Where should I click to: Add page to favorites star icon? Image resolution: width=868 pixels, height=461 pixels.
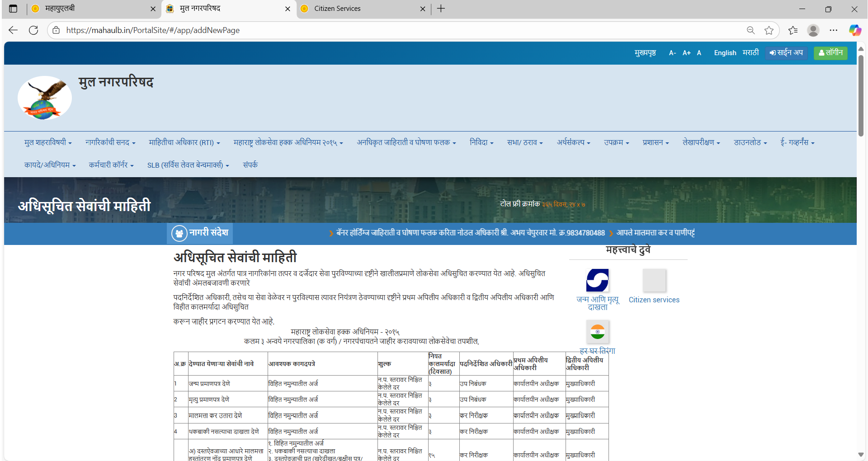(x=769, y=30)
